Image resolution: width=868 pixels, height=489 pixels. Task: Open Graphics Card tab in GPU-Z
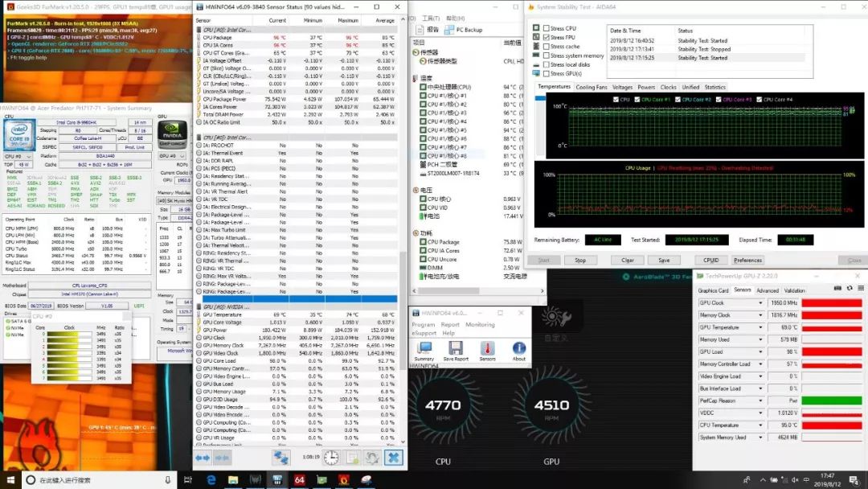point(713,290)
